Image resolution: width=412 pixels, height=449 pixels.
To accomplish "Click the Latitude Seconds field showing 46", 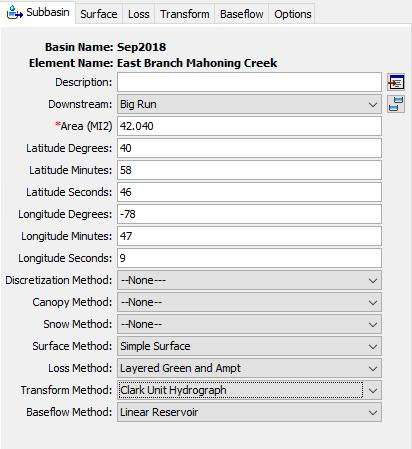I will [249, 192].
